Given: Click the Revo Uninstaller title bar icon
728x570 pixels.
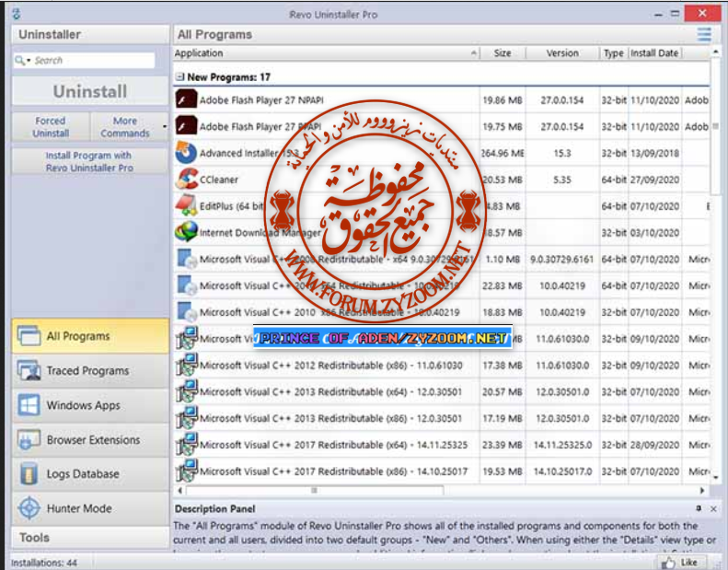Looking at the screenshot, I should click(x=17, y=14).
